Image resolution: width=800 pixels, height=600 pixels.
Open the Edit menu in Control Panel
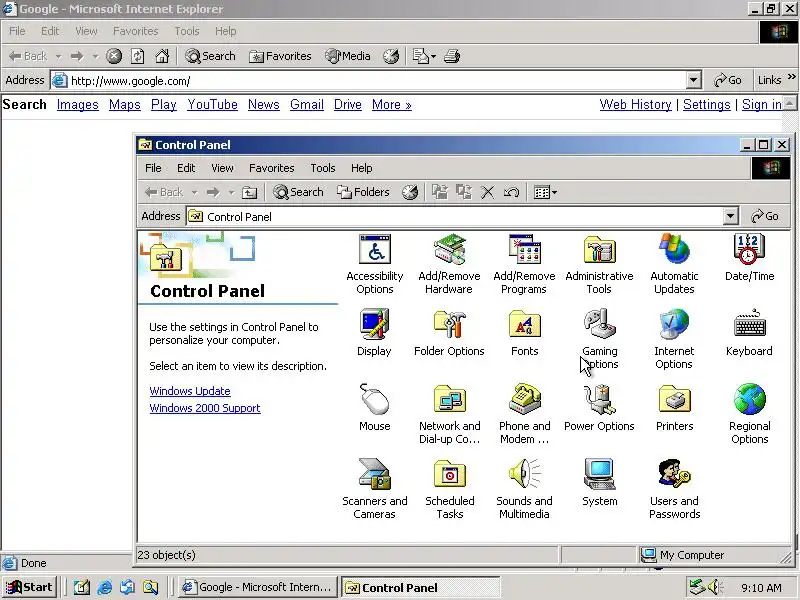pos(186,168)
